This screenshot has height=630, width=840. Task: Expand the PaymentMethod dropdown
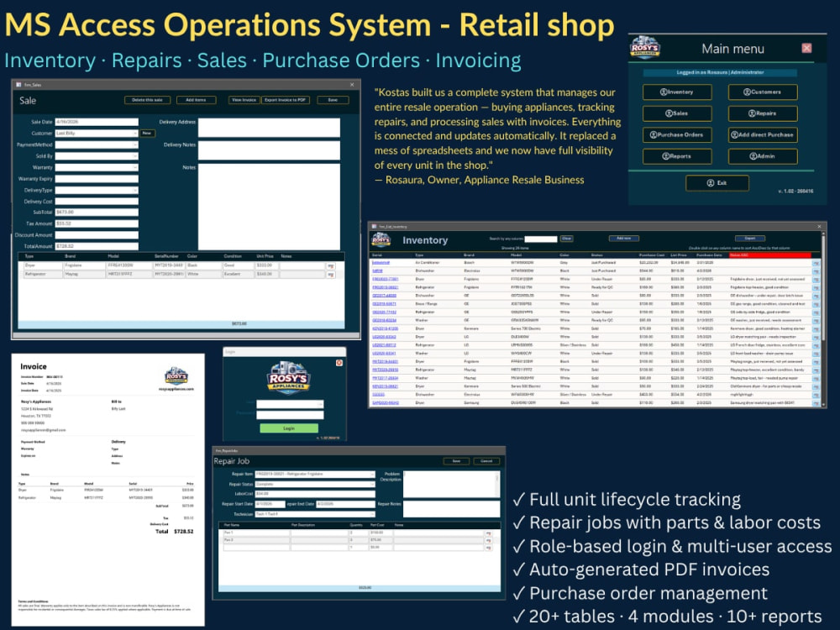(x=135, y=144)
